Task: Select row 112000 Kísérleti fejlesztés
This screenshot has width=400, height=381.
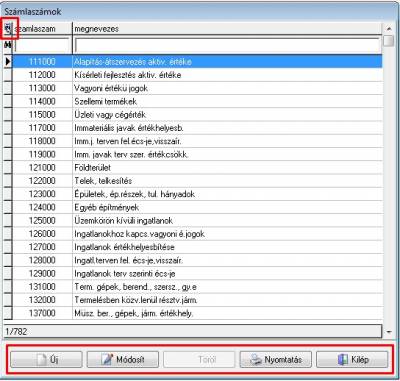Action: pos(197,75)
